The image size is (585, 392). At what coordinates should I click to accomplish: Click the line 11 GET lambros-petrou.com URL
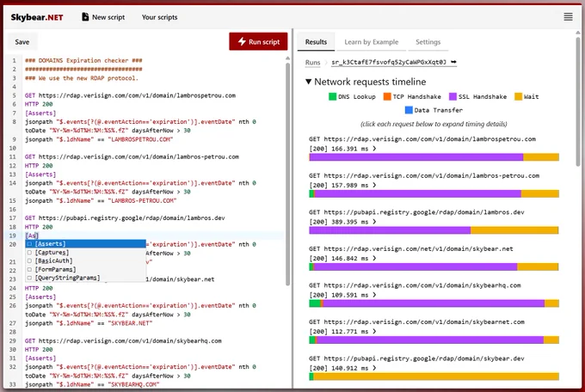(x=139, y=156)
